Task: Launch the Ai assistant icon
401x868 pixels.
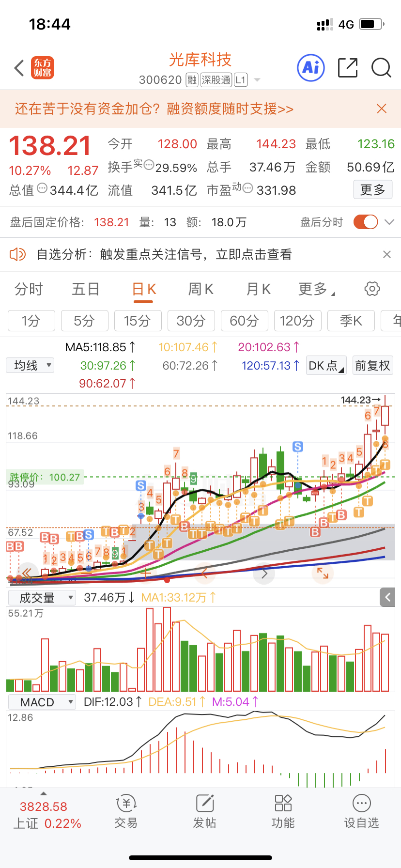Action: [x=310, y=68]
